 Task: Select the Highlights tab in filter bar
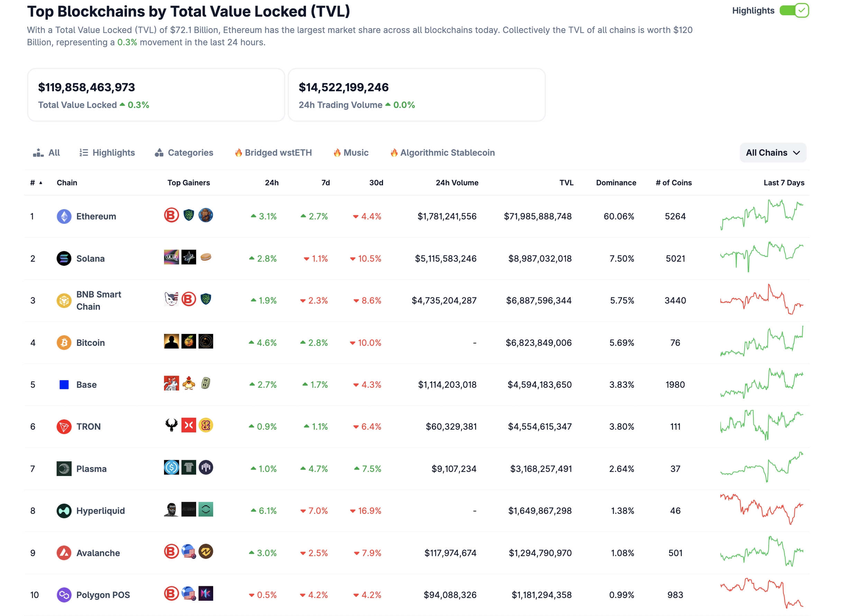107,153
